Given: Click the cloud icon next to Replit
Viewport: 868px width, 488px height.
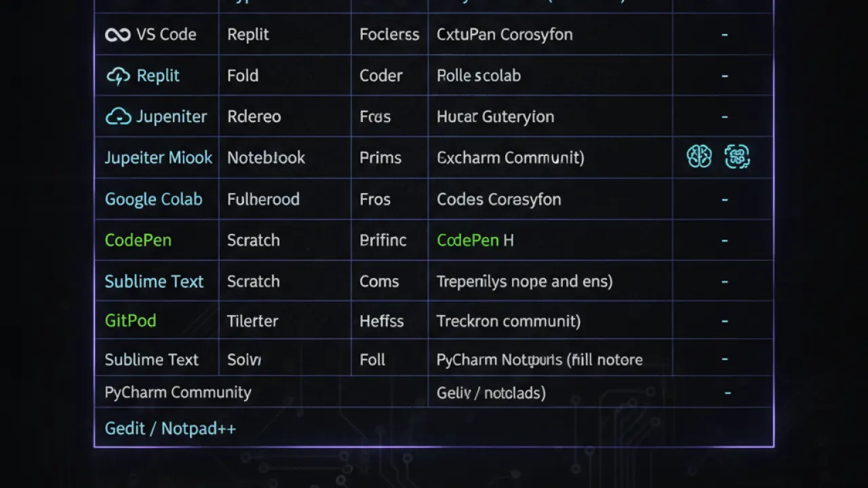Looking at the screenshot, I should (119, 76).
